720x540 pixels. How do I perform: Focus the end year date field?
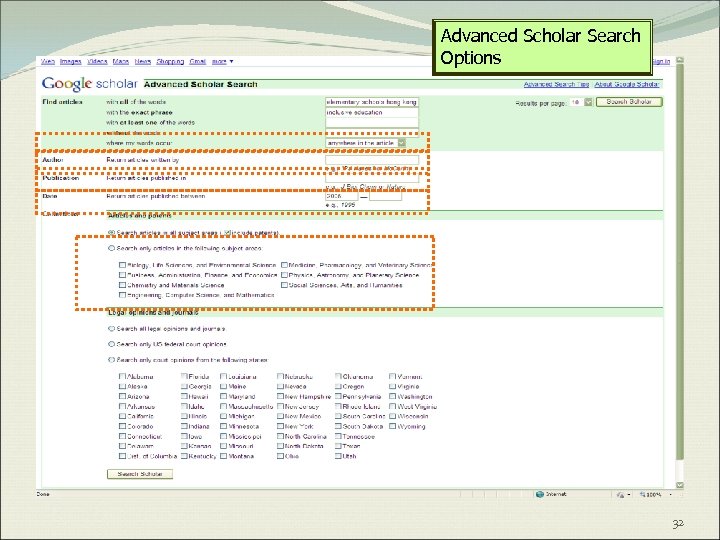point(385,196)
